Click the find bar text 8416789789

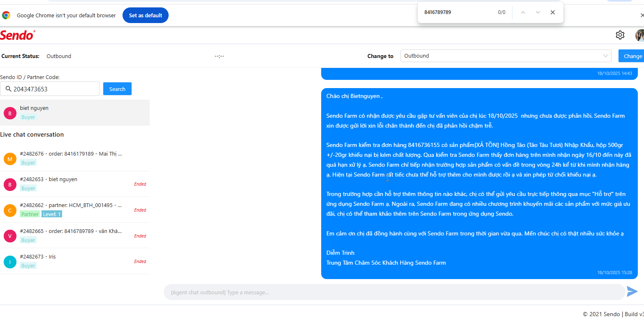point(438,12)
